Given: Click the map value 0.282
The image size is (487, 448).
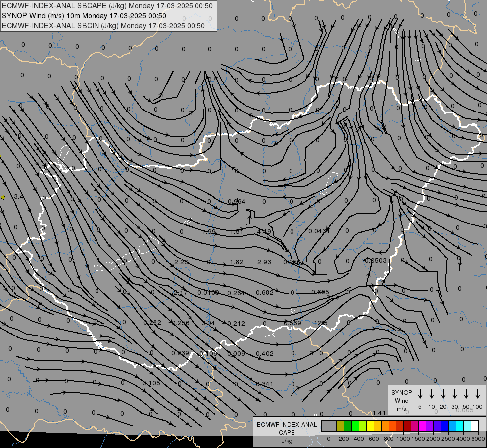Looking at the screenshot, I should click(152, 323).
